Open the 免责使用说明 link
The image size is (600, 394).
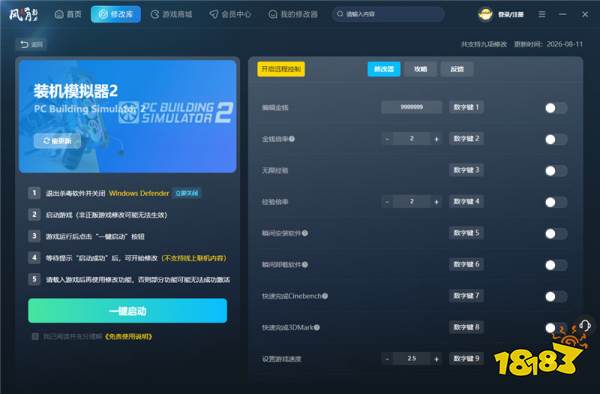pyautogui.click(x=128, y=337)
